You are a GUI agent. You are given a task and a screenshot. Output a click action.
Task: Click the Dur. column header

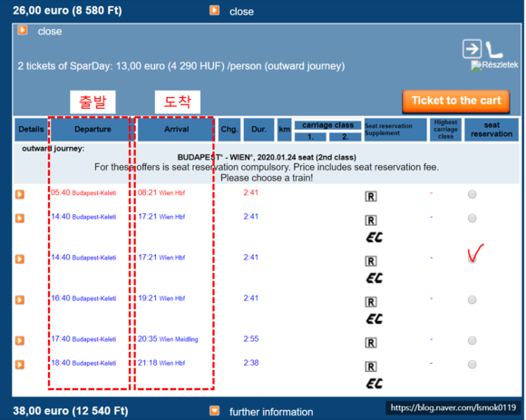pyautogui.click(x=259, y=129)
